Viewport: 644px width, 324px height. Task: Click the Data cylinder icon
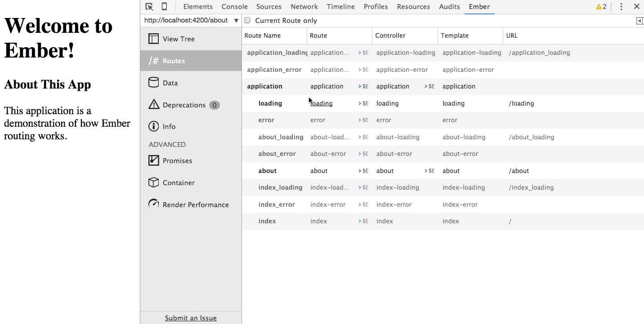[153, 83]
